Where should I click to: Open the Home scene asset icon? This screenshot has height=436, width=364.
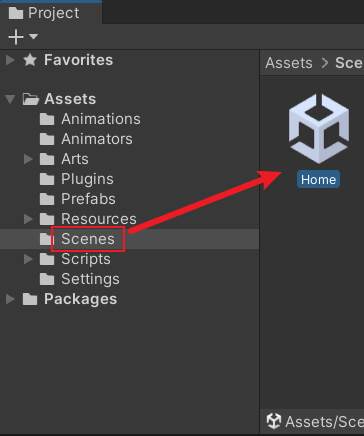coord(319,129)
